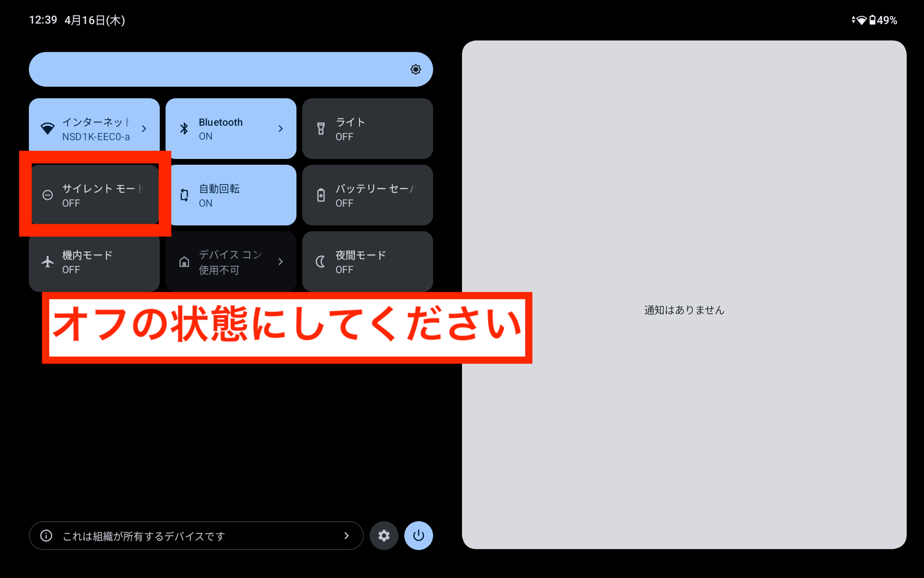
Task: Expand デバイス コントロール chevron
Action: (x=281, y=262)
